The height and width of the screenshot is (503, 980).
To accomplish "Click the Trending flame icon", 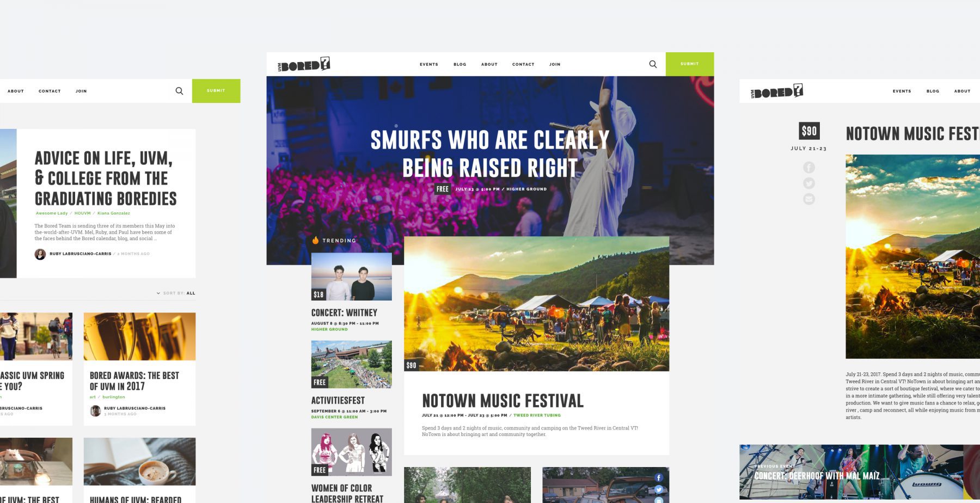I will [x=315, y=240].
